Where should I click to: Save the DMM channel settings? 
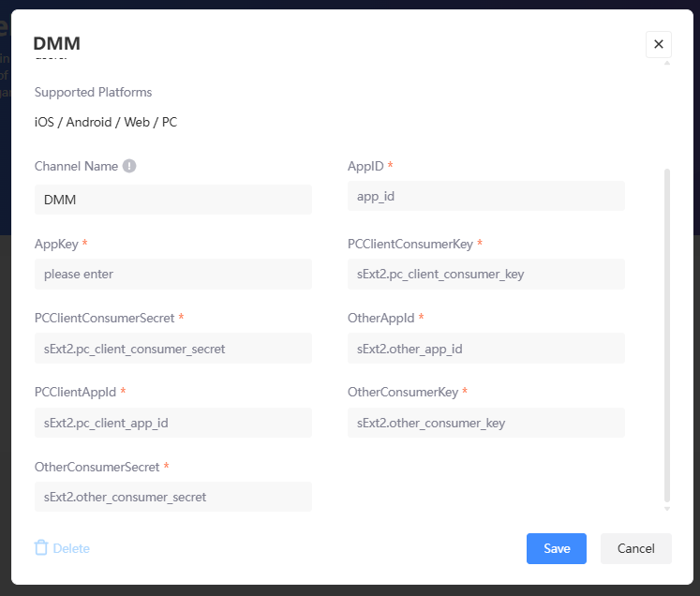coord(556,548)
